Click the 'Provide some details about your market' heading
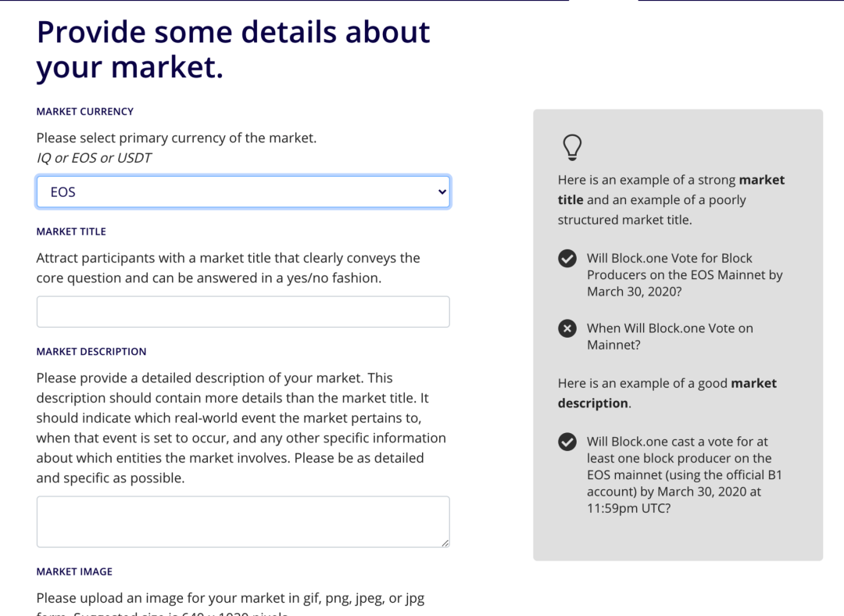 pyautogui.click(x=233, y=49)
